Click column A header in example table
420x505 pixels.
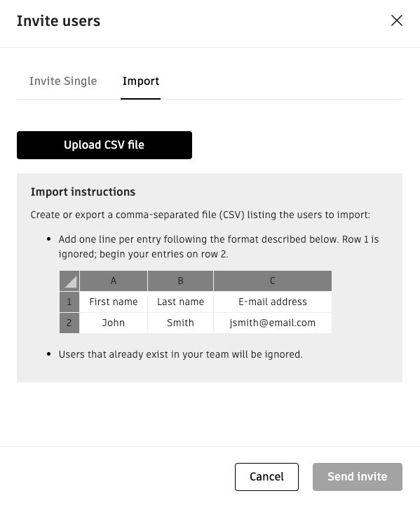point(114,281)
